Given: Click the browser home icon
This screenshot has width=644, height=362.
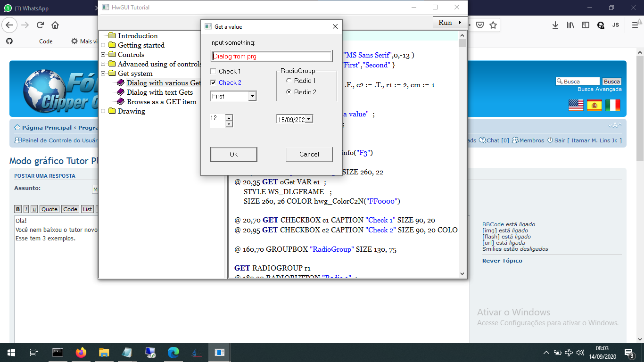Looking at the screenshot, I should coord(55,25).
